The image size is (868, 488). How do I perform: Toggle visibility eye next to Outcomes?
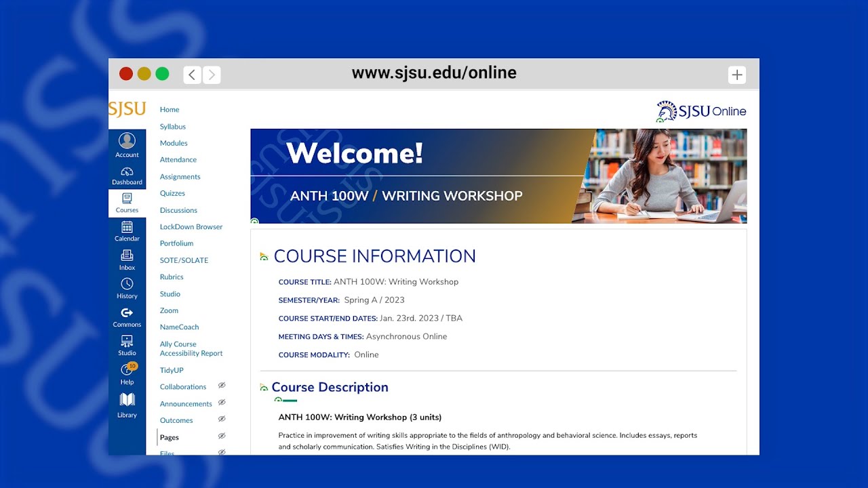[222, 419]
